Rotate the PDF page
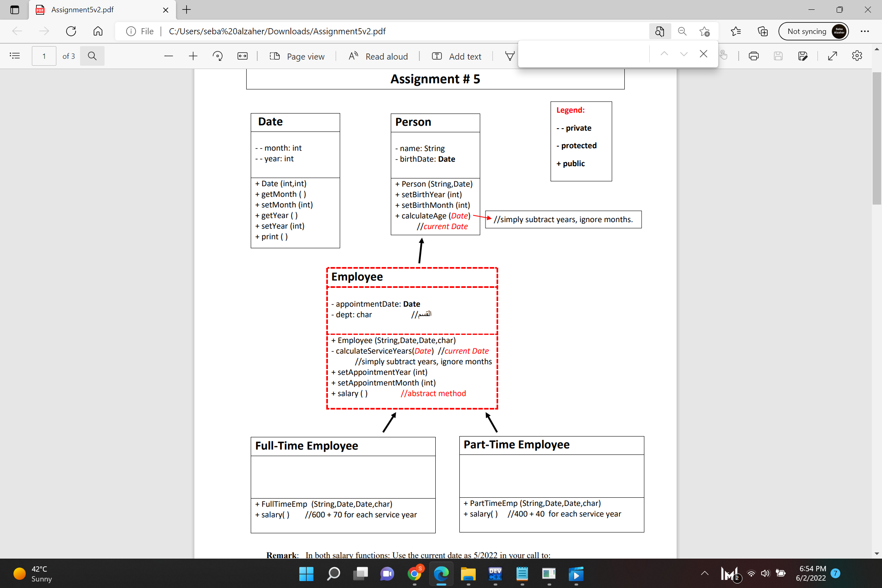882x588 pixels. pos(218,56)
